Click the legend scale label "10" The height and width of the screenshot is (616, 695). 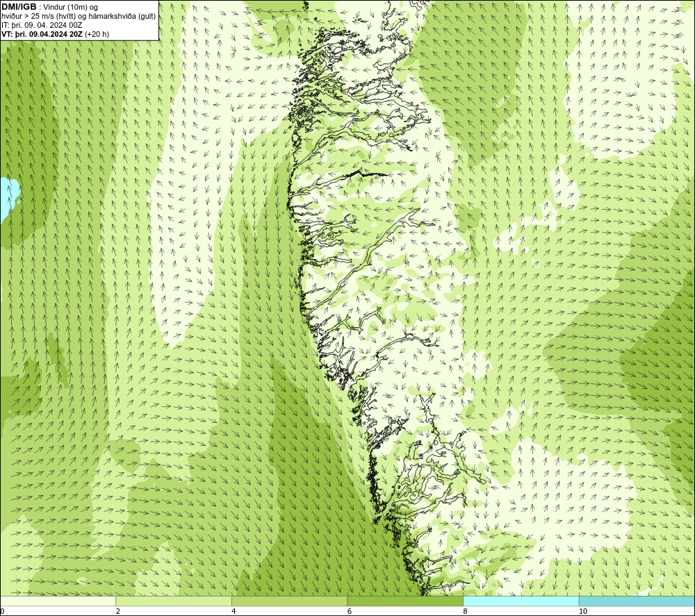click(583, 611)
